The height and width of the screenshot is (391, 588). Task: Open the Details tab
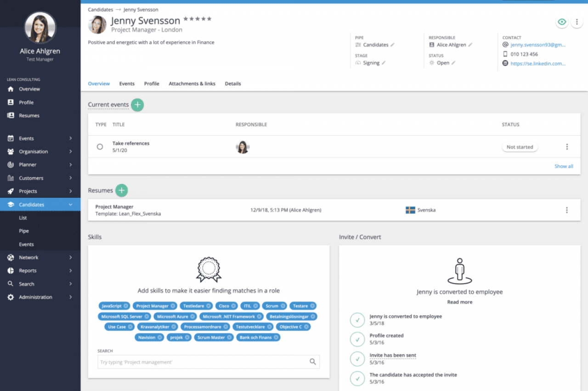tap(232, 84)
